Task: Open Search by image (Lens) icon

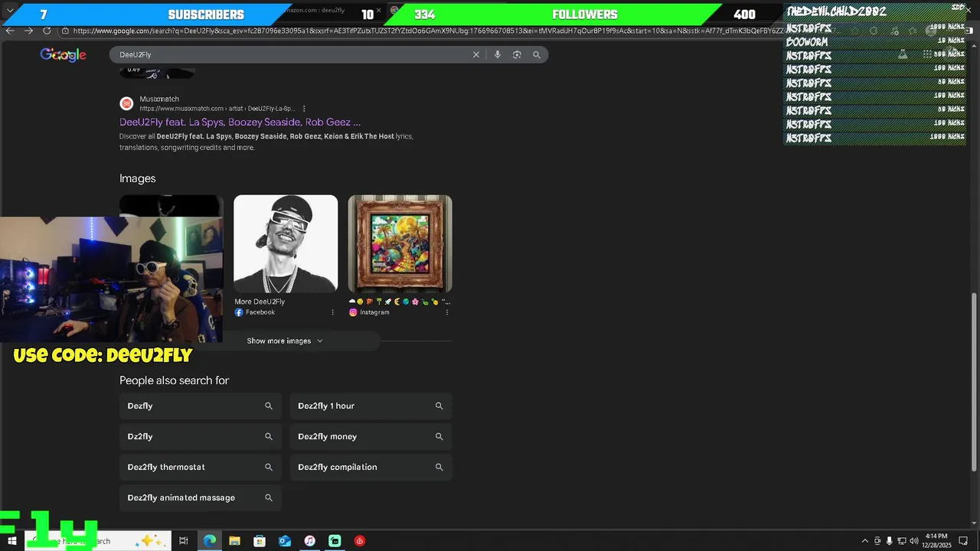Action: pyautogui.click(x=517, y=54)
